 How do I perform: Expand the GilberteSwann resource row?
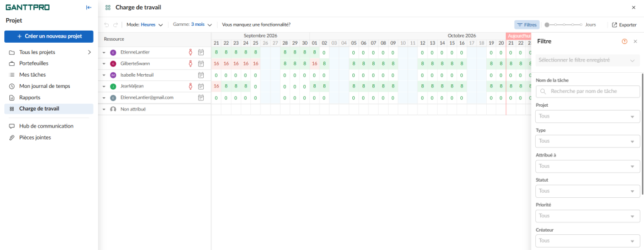[x=104, y=63]
